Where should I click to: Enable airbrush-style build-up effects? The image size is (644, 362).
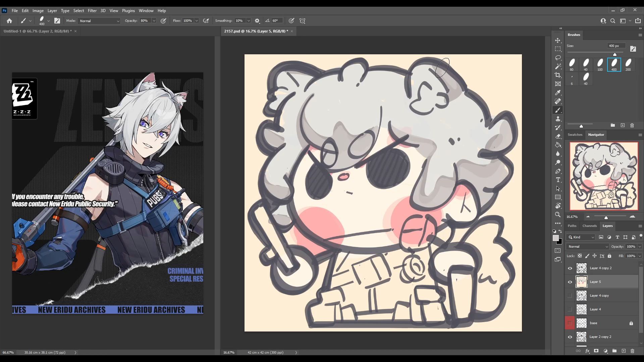pos(206,21)
